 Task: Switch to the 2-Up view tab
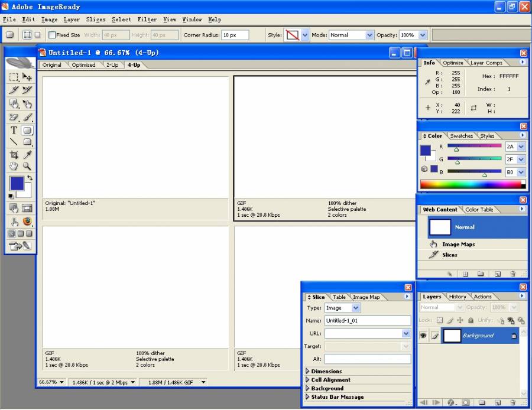tap(112, 65)
